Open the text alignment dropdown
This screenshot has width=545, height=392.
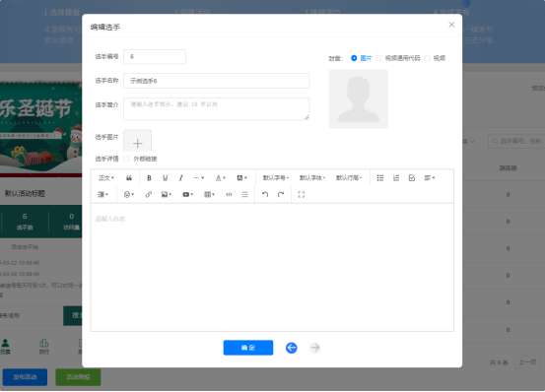430,178
